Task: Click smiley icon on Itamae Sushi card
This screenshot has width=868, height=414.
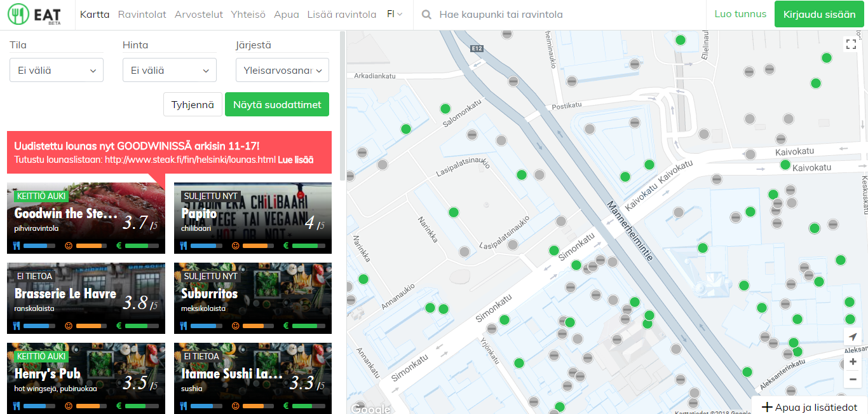Action: coord(236,406)
